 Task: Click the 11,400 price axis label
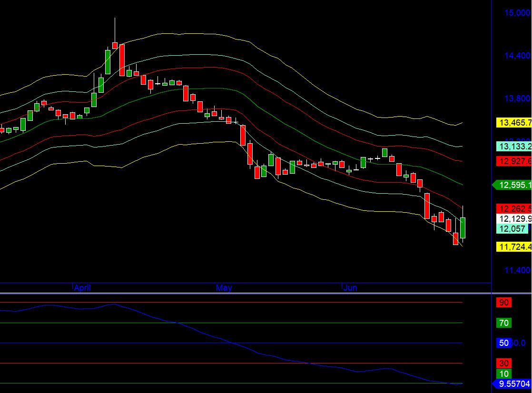click(517, 270)
